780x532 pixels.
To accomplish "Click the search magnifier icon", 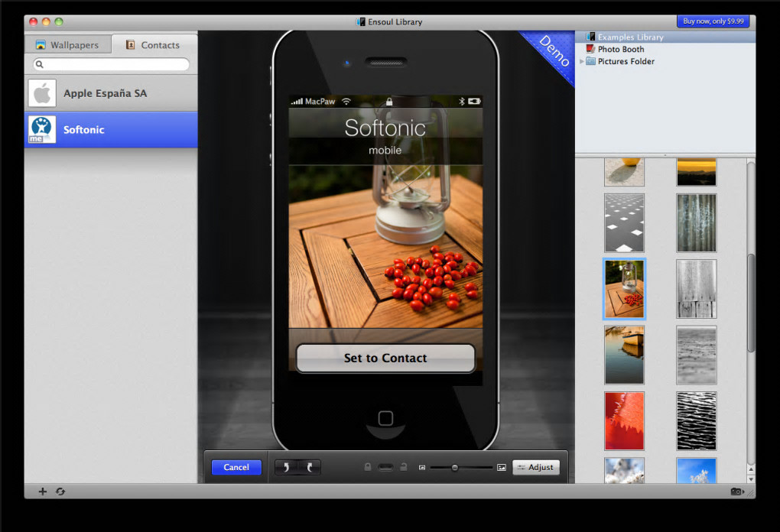I will (39, 64).
